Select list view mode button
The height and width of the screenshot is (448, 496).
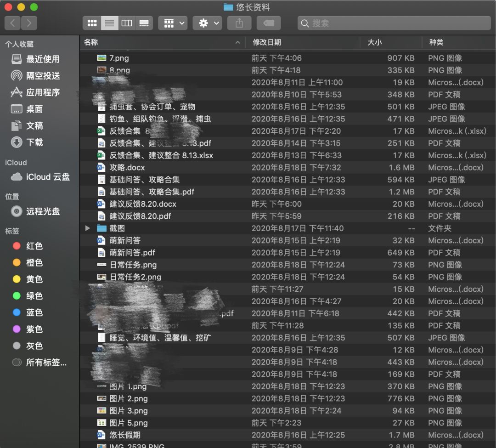tap(109, 23)
